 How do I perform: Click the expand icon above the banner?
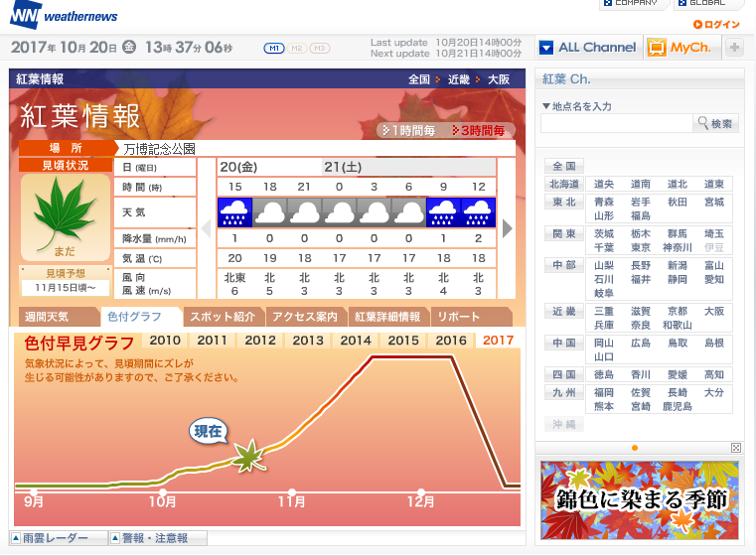click(x=736, y=448)
